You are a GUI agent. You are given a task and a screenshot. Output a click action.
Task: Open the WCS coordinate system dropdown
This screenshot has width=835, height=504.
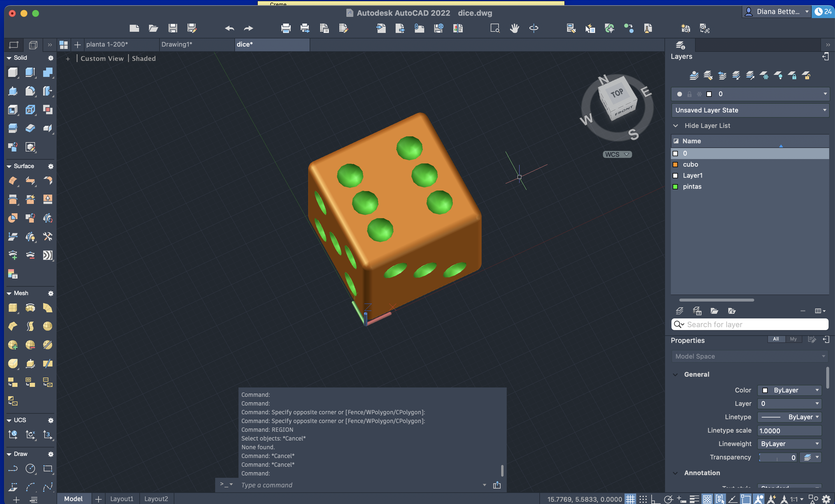(617, 154)
